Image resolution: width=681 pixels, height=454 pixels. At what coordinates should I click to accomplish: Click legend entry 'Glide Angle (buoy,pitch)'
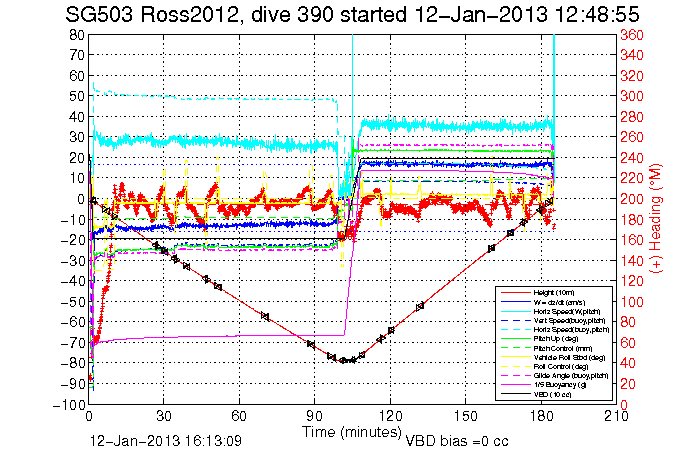point(571,376)
